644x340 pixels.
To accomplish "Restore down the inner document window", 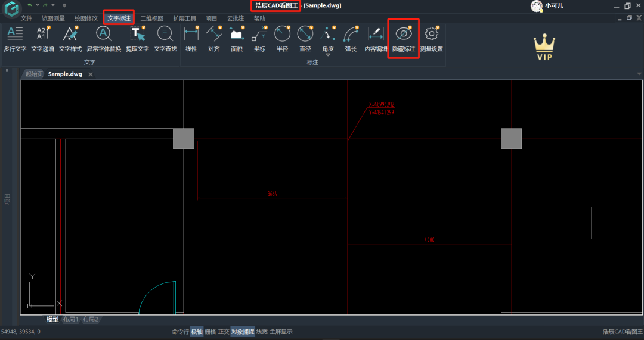I will 629,18.
